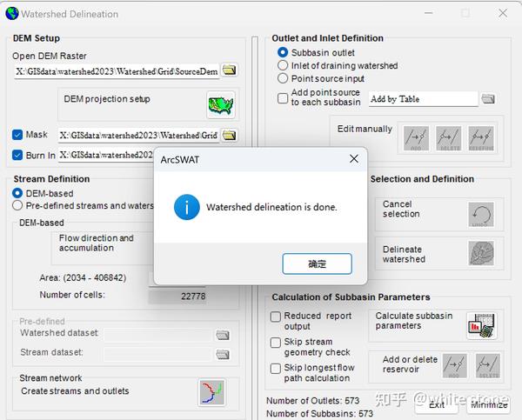Viewport: 522px width, 420px height.
Task: Open DEM projection setup map icon
Action: 221,105
